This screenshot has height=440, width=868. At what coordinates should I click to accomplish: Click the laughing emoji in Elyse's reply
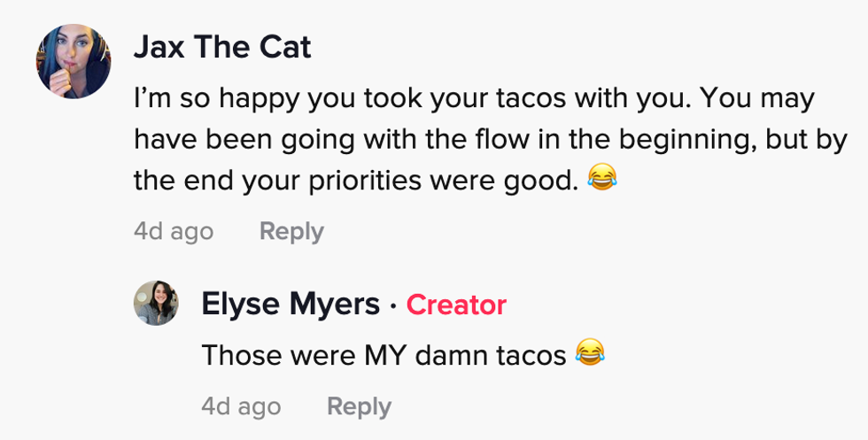(590, 355)
